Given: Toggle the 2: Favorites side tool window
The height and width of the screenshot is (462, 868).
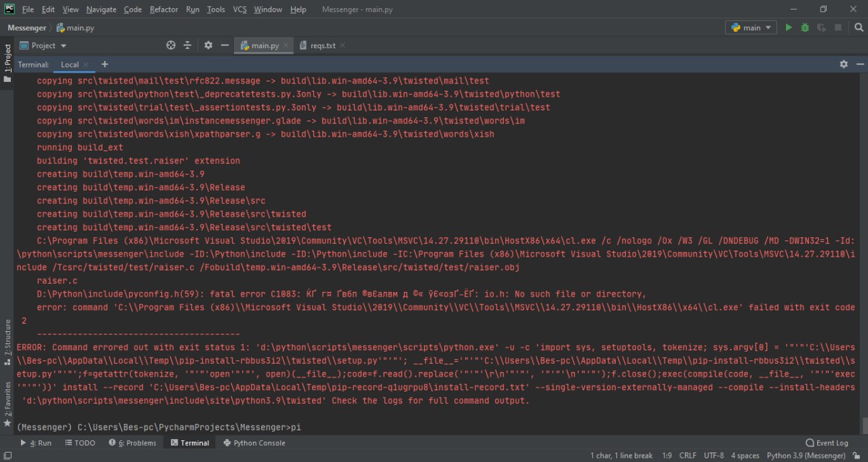Looking at the screenshot, I should click(7, 404).
